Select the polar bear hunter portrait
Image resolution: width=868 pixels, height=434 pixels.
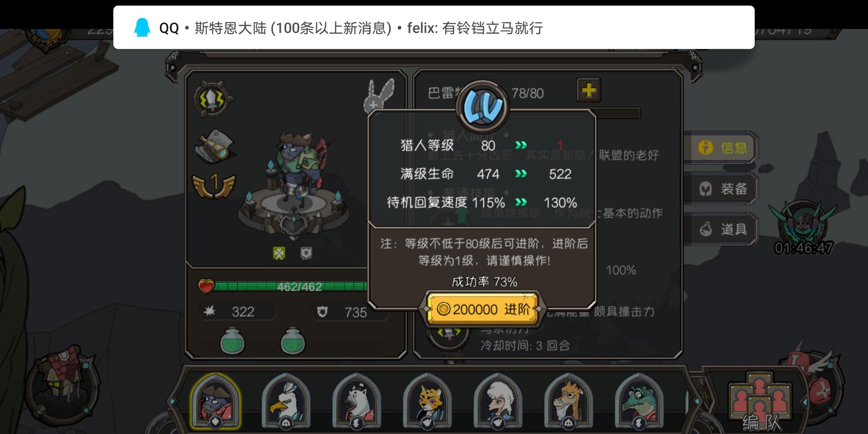356,401
